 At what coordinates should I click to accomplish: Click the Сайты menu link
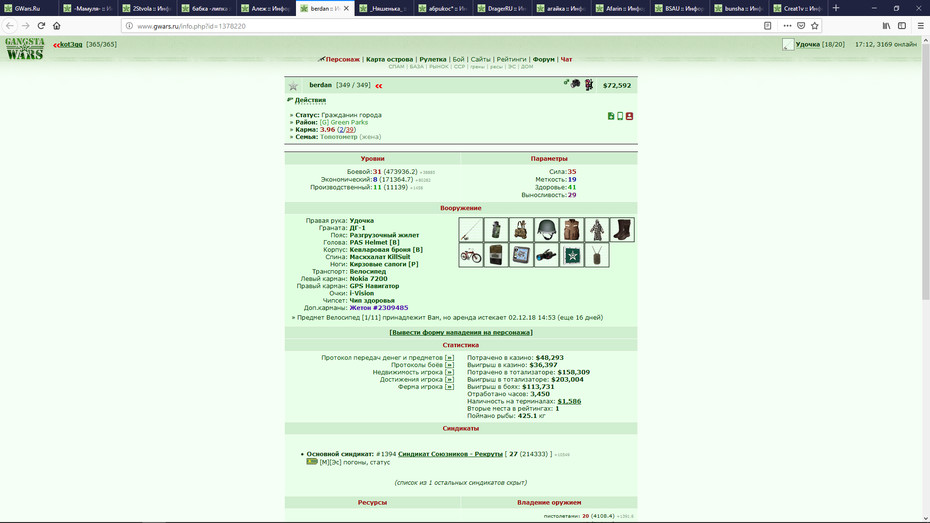[480, 59]
